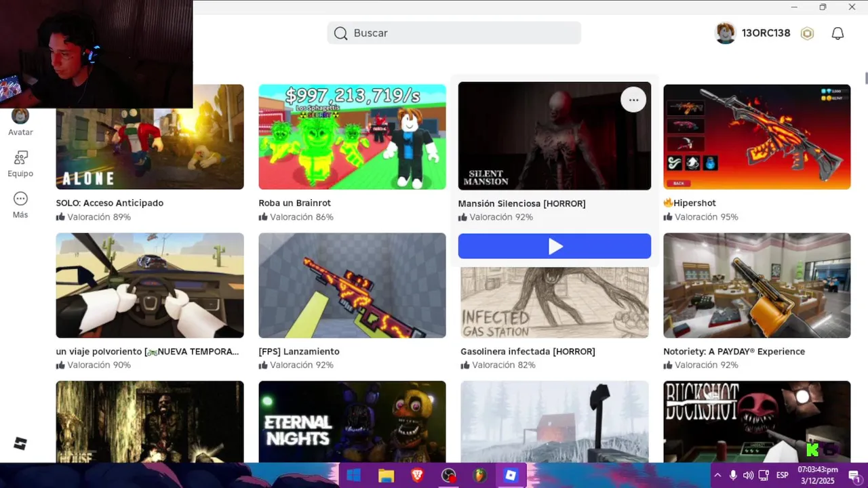The height and width of the screenshot is (488, 868).
Task: Open the Robux balance icon
Action: (807, 33)
